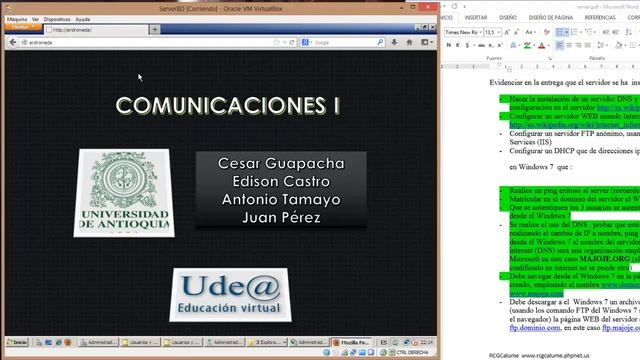The height and width of the screenshot is (360, 640).
Task: Bookmark this page with star icon
Action: (x=276, y=42)
